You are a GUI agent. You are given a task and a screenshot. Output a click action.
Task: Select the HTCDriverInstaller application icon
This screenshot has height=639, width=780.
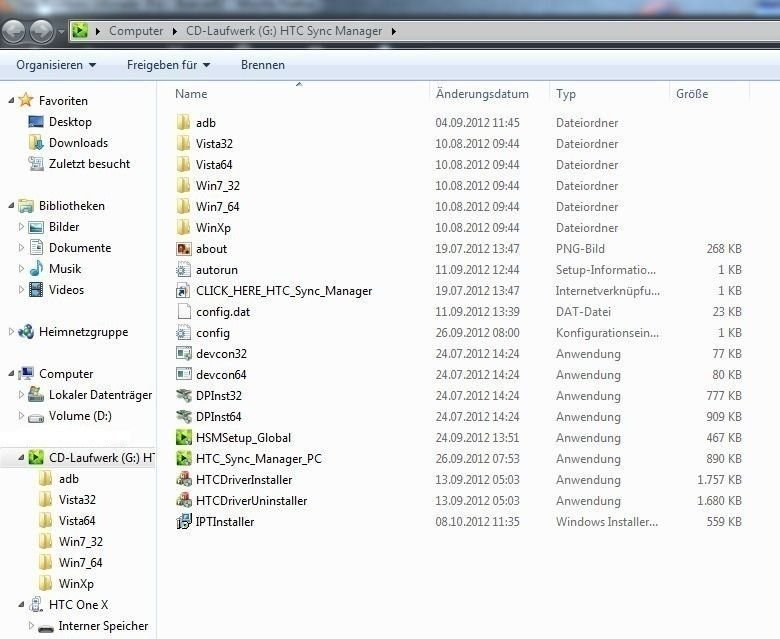[184, 480]
